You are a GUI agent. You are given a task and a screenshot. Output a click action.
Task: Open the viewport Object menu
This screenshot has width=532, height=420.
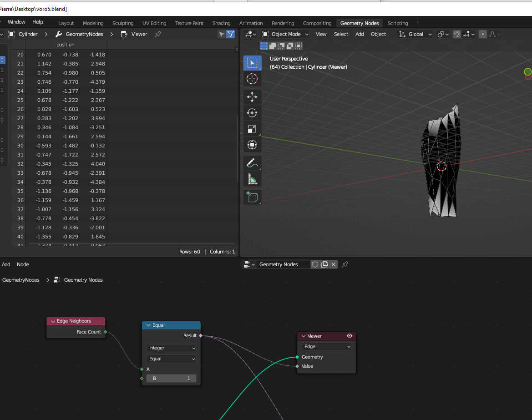(378, 34)
